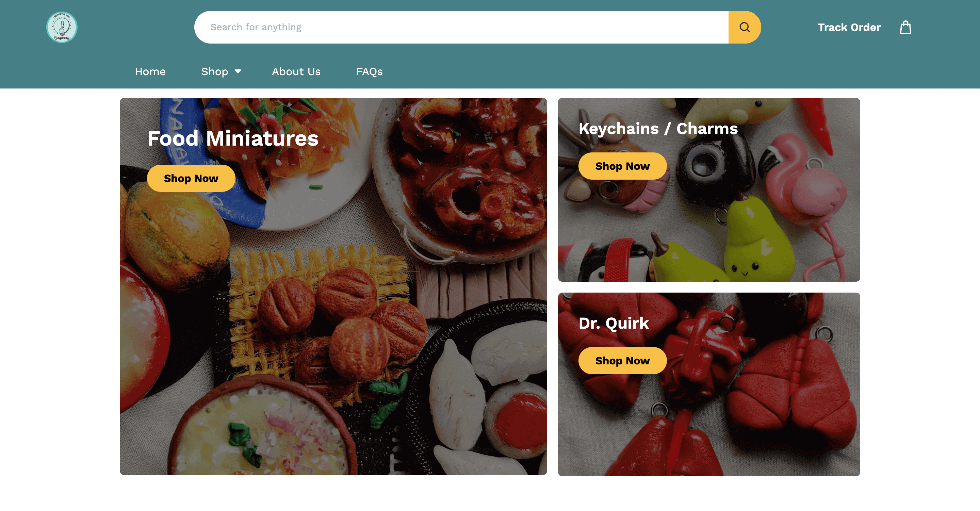The image size is (980, 511).
Task: Open the Shop menu item
Action: [215, 71]
